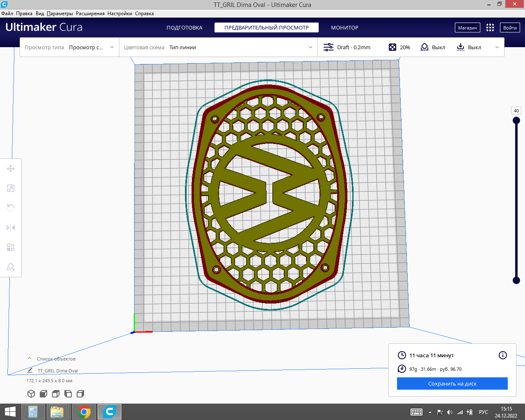Open volume control in system tray
The width and height of the screenshot is (525, 420).
pyautogui.click(x=450, y=412)
